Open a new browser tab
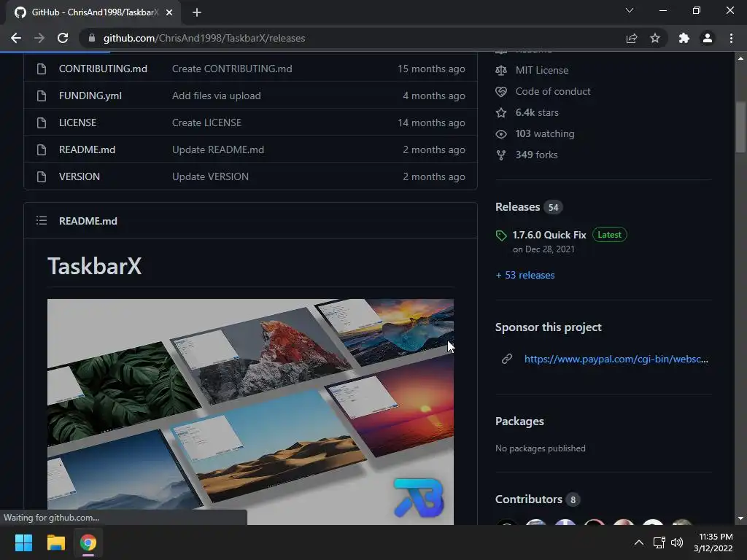Screen dimensions: 747x560 [197, 12]
